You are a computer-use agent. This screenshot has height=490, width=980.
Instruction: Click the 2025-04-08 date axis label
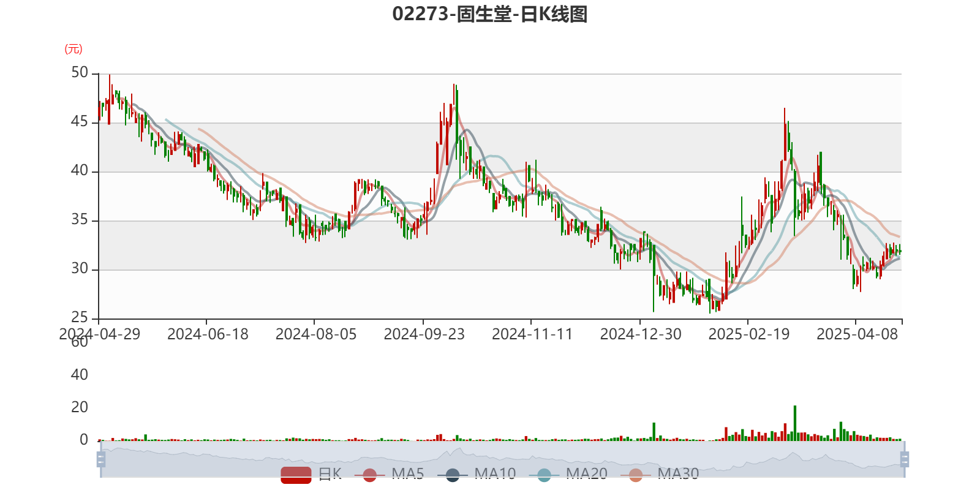click(x=857, y=334)
